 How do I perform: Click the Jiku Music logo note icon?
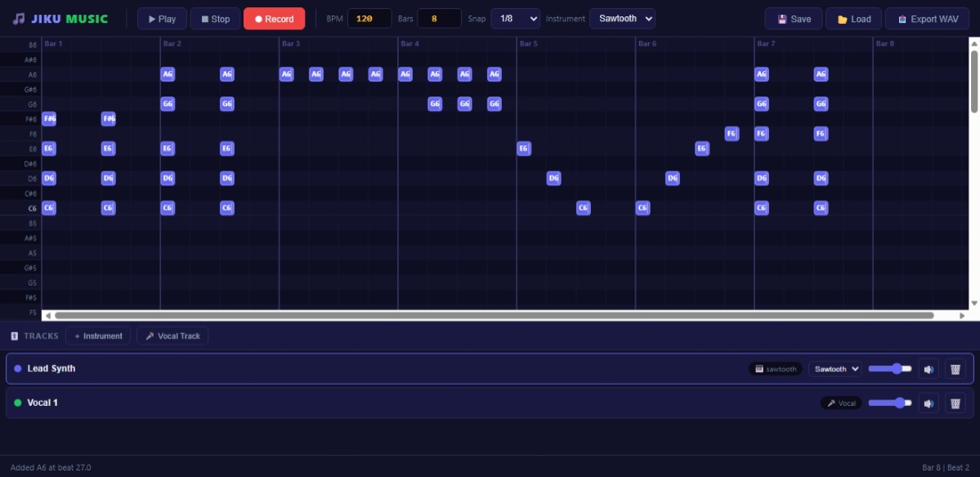coord(18,19)
